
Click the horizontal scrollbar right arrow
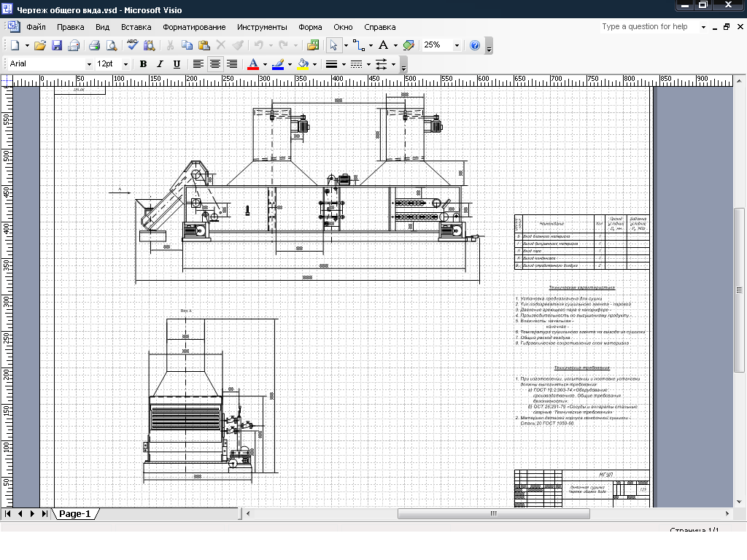coord(727,514)
